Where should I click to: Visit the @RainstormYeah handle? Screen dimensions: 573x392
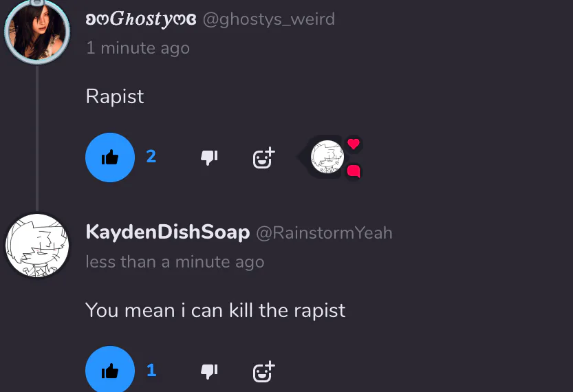click(324, 232)
